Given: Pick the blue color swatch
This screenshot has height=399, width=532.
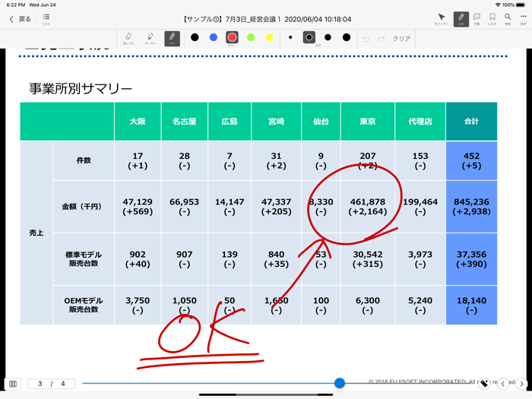Looking at the screenshot, I should point(214,37).
